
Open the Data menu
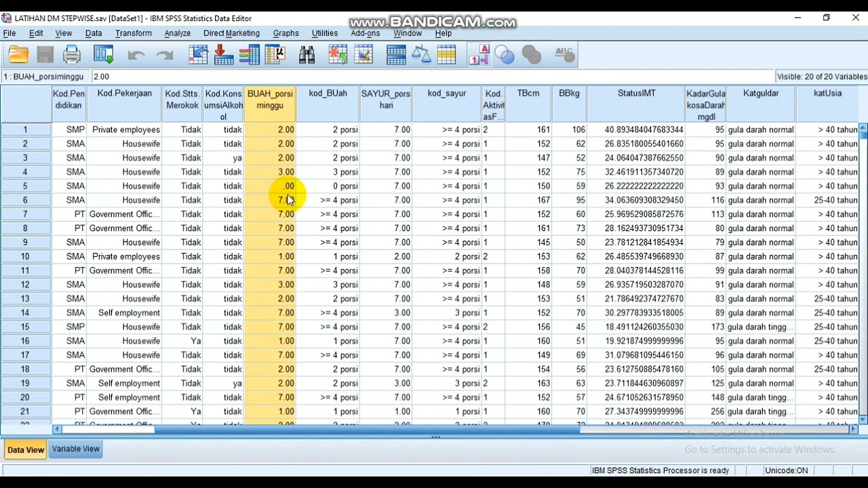(94, 33)
